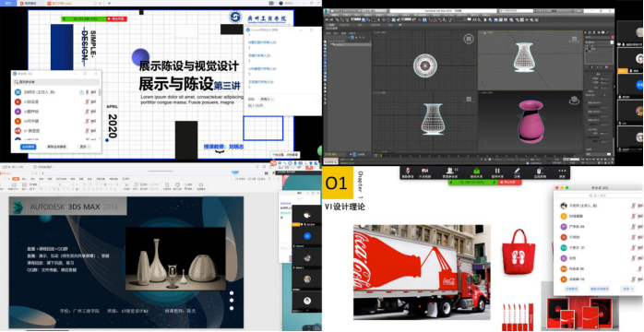Pause the screen share in Zoom toolbar
This screenshot has height=332, width=644.
point(497,172)
